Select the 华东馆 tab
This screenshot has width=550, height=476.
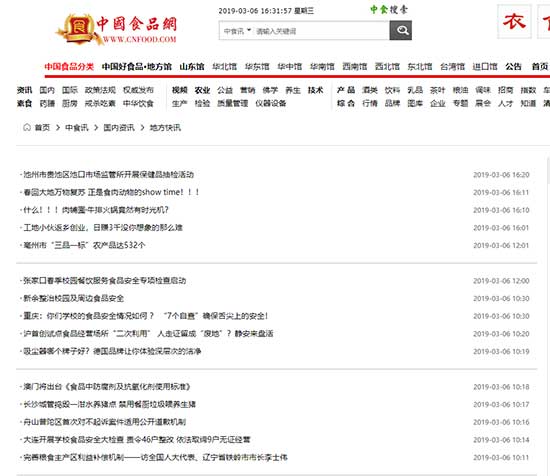click(x=257, y=67)
